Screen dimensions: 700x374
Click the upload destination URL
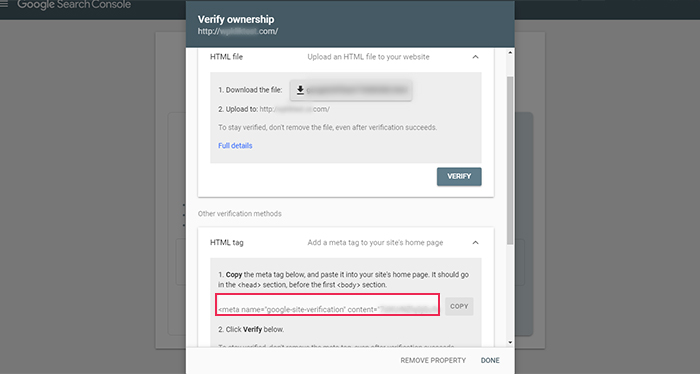click(295, 109)
